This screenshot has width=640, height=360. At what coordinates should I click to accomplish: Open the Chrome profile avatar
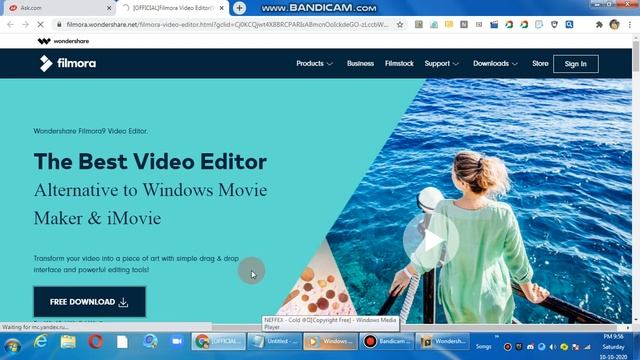[614, 24]
